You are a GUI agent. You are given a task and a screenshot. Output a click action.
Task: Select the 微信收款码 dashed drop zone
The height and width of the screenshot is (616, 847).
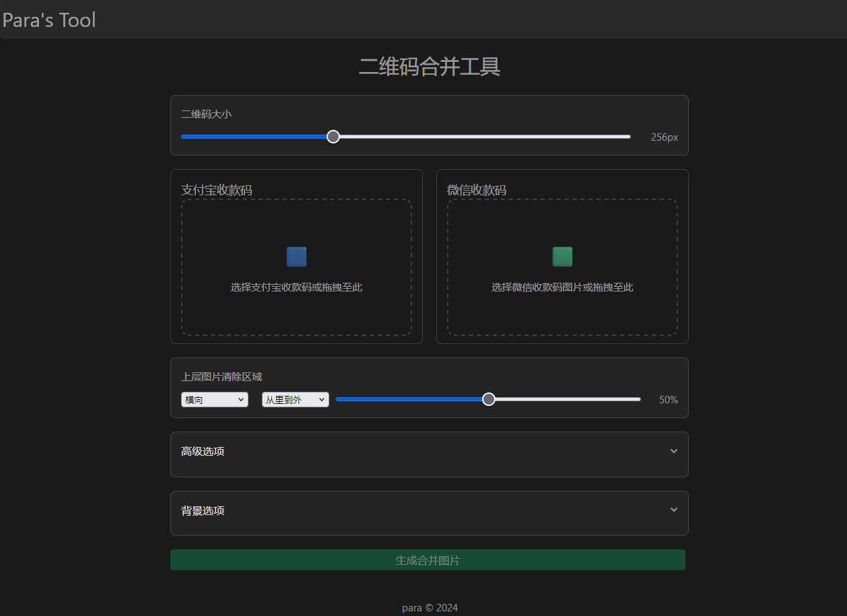[562, 267]
